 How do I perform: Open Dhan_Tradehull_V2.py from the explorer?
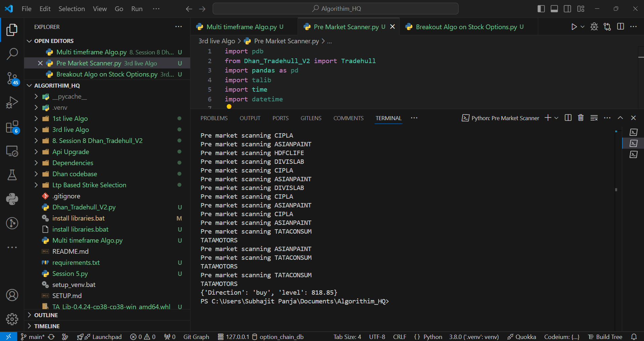coord(84,207)
